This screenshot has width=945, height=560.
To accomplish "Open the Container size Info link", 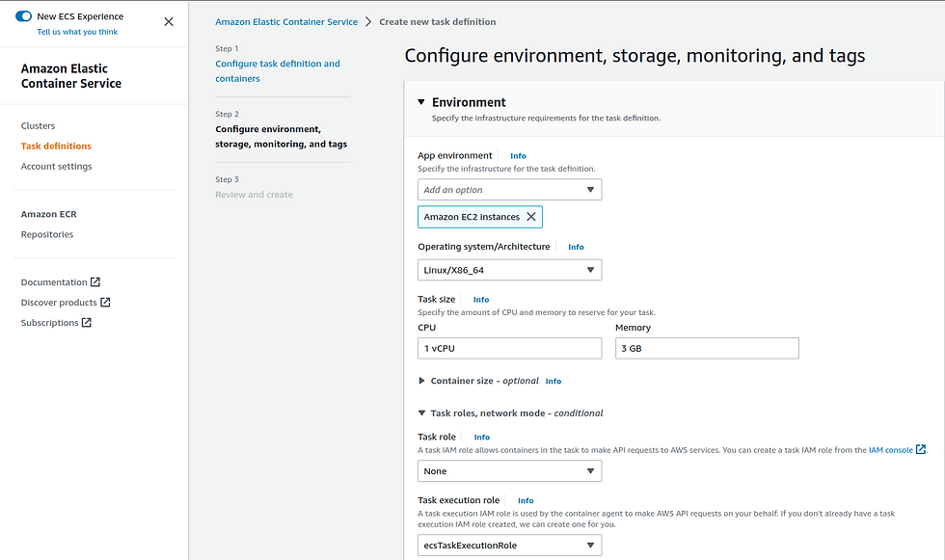I will pyautogui.click(x=553, y=381).
